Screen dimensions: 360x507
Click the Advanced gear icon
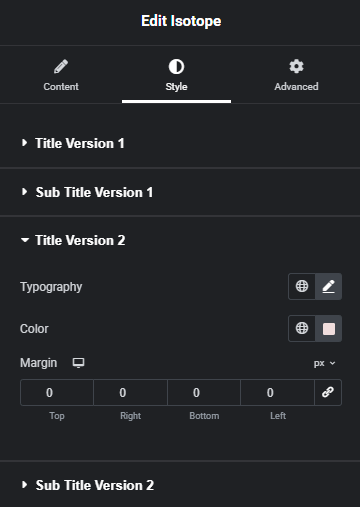(x=296, y=66)
